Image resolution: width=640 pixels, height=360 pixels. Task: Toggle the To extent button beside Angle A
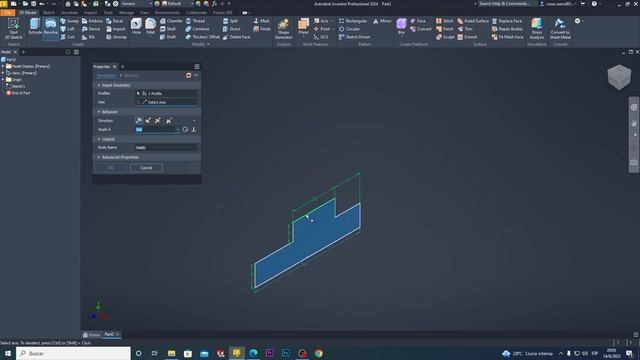(x=193, y=129)
